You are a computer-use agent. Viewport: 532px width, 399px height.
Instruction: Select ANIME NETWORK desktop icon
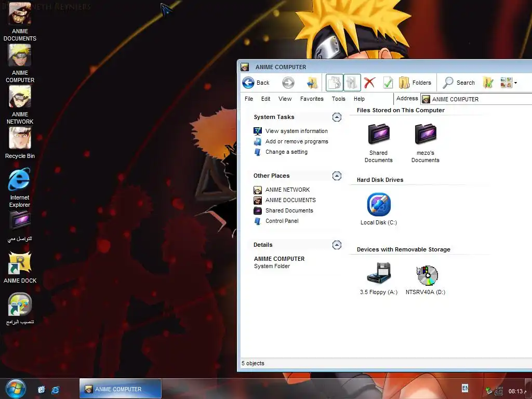20,105
